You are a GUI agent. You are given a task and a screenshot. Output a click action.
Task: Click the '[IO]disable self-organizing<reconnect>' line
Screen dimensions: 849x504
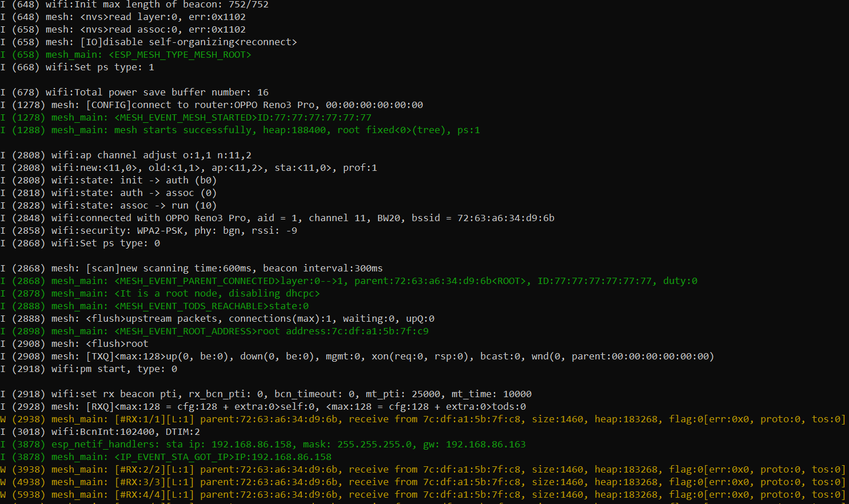(x=149, y=42)
